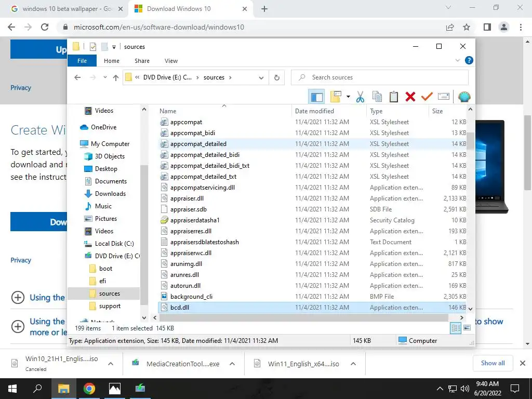532x399 pixels.
Task: Select the appraiserdatasha1 security catalog
Action: click(195, 220)
